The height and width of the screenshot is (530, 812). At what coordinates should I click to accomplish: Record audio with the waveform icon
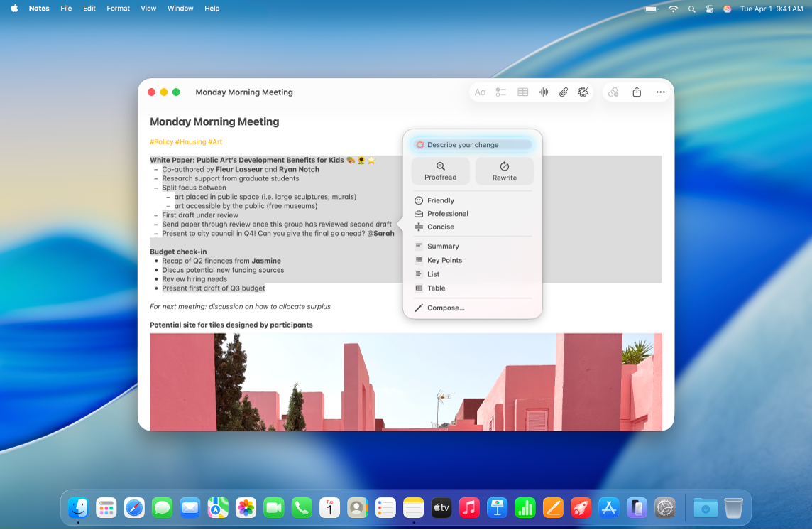pyautogui.click(x=544, y=92)
